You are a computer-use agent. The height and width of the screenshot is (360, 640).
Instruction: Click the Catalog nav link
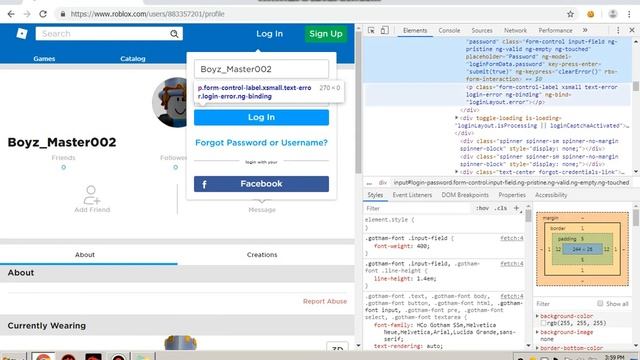coord(133,59)
